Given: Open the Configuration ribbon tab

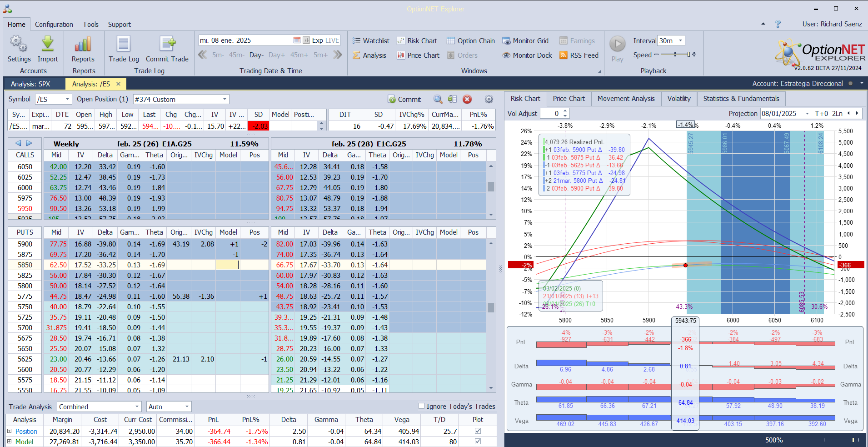Looking at the screenshot, I should click(x=54, y=25).
